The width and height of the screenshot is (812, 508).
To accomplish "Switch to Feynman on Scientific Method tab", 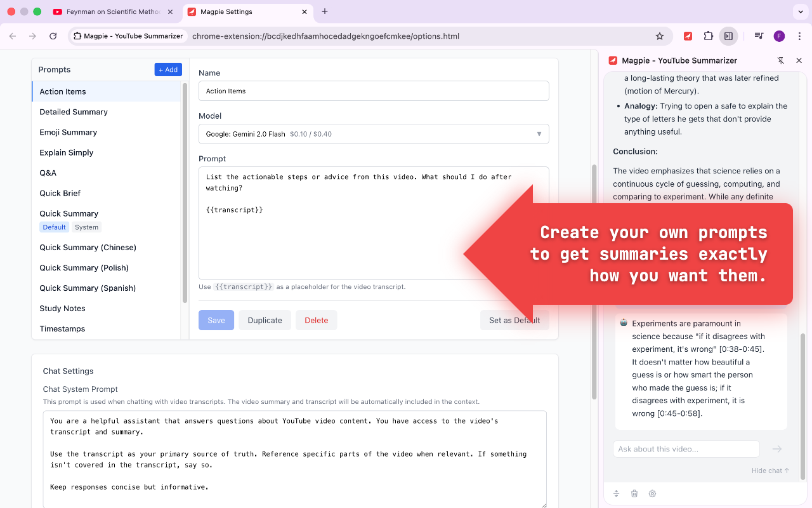I will click(113, 11).
